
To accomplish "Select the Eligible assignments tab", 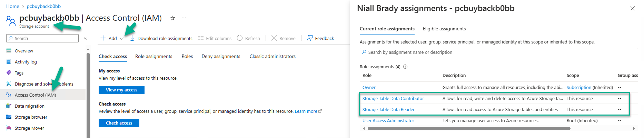I will tap(444, 29).
